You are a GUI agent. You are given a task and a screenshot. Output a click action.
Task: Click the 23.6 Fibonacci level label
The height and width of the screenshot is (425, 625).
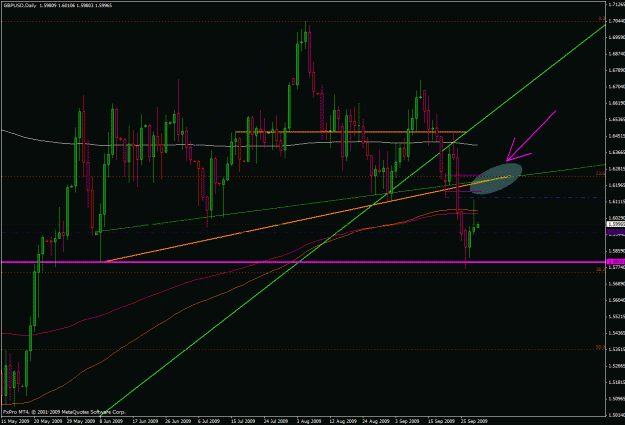[x=600, y=173]
